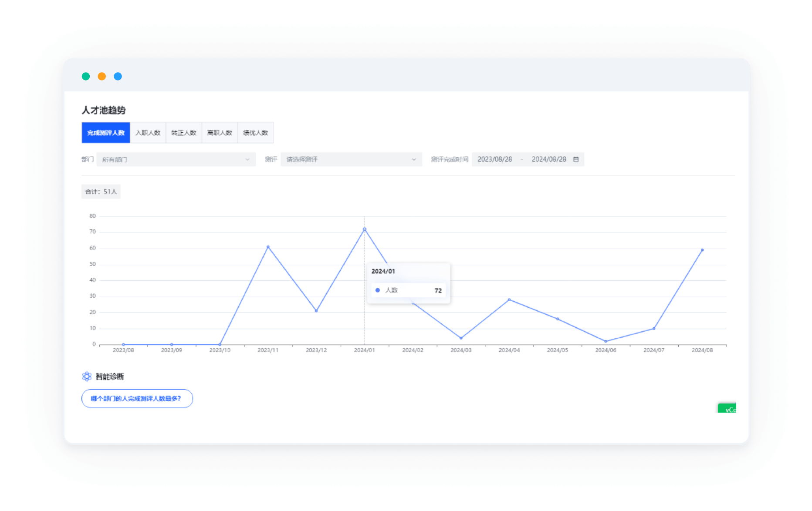Click the department dropdown chevron arrow
Image resolution: width=812 pixels, height=511 pixels.
coord(247,159)
